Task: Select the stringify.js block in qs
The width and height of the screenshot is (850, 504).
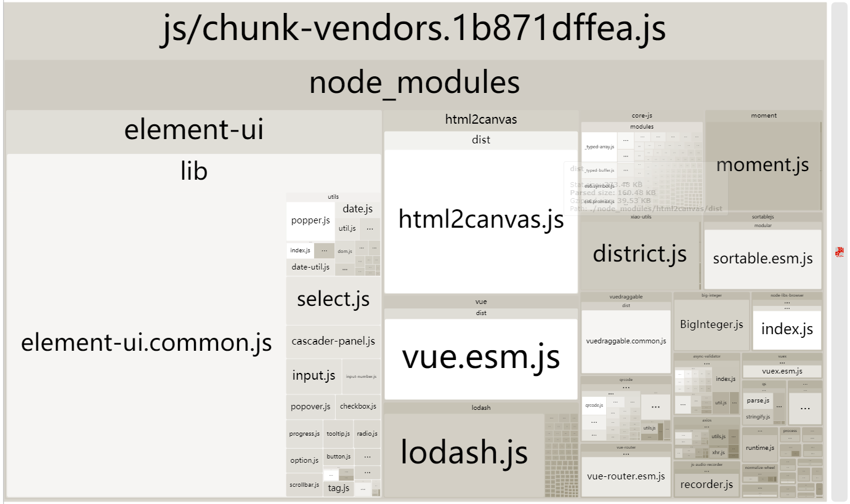Action: click(x=758, y=417)
